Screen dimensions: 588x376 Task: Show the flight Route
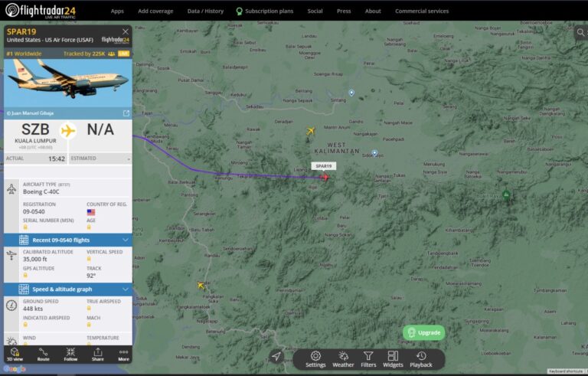tap(43, 354)
